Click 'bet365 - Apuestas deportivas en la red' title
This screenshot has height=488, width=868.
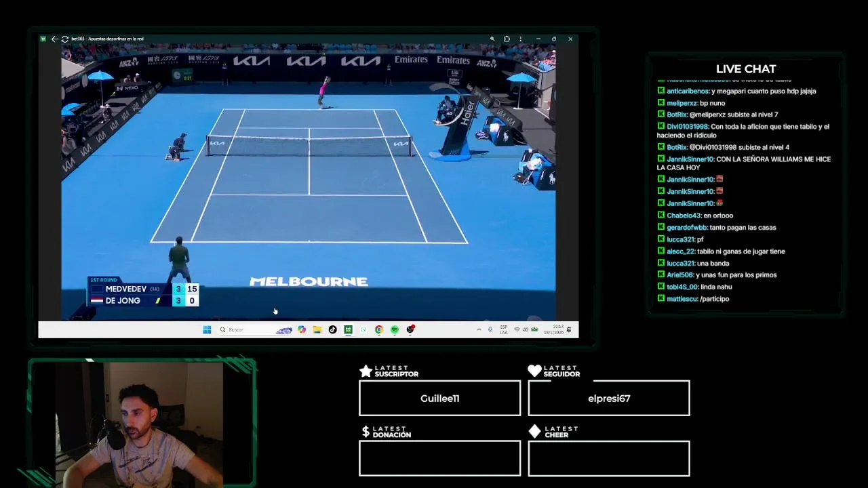tap(107, 39)
